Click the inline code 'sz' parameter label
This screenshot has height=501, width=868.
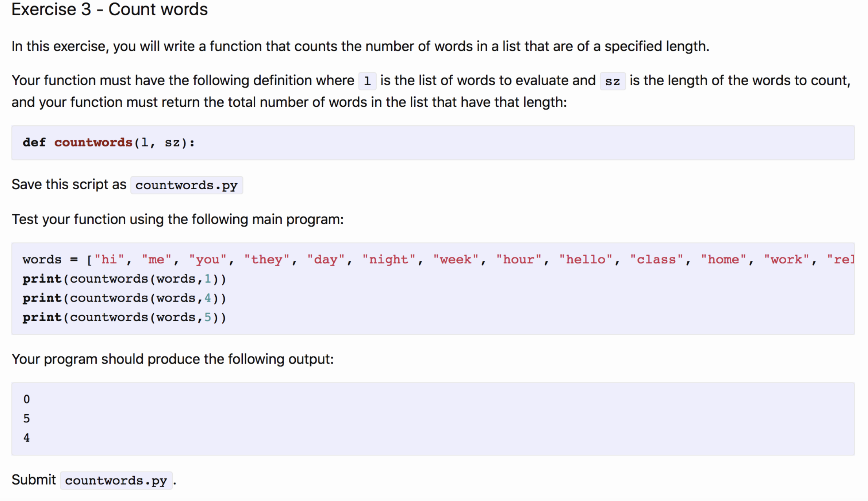click(x=612, y=81)
